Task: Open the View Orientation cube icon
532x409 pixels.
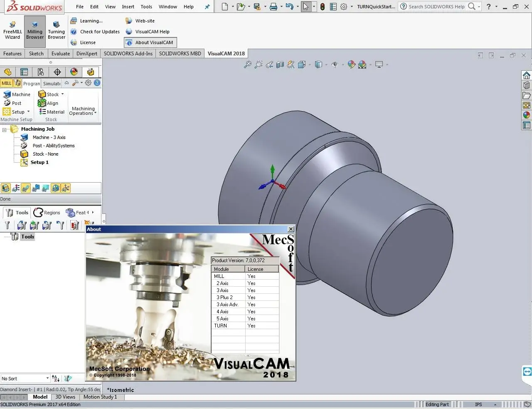Action: [318, 64]
